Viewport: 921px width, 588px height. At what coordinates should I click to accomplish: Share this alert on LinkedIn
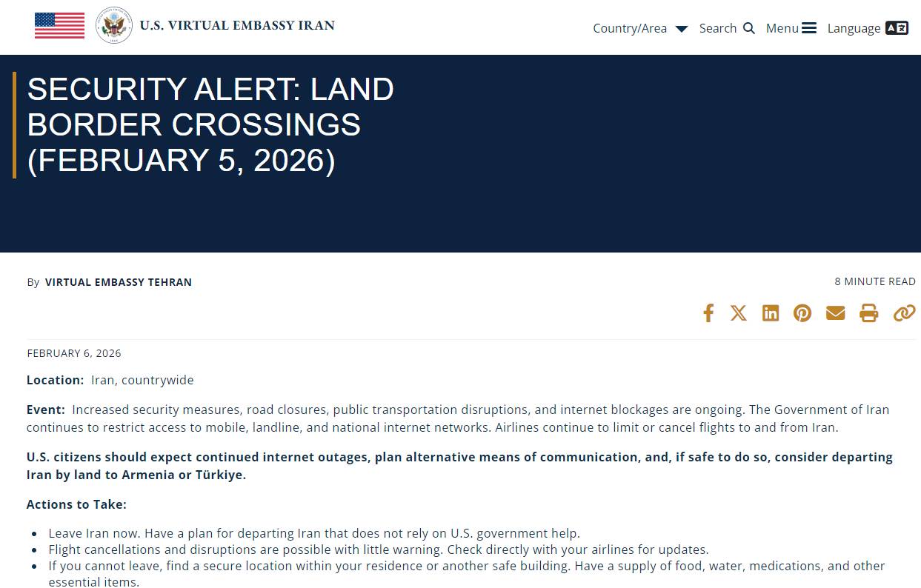tap(771, 313)
